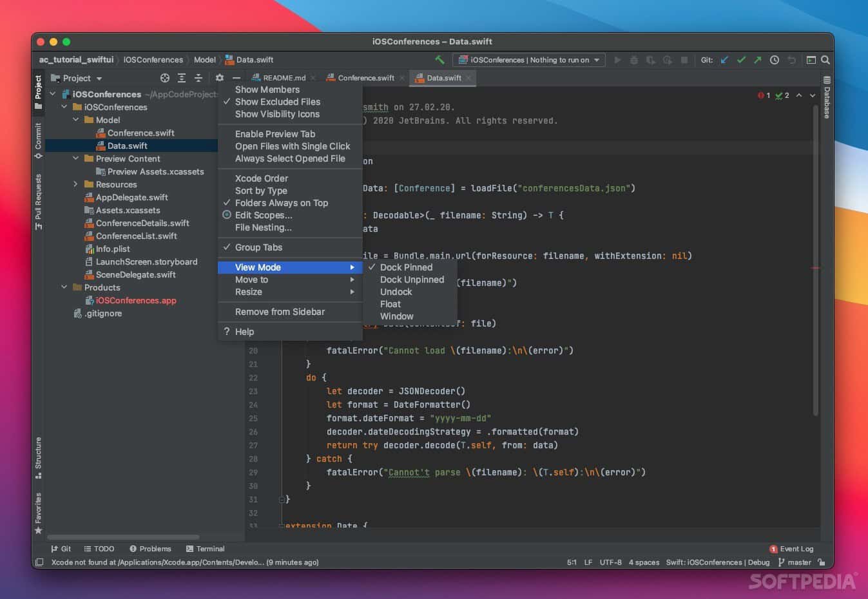Viewport: 868px width, 599px height.
Task: Open Search Everywhere magnifier
Action: click(x=825, y=60)
